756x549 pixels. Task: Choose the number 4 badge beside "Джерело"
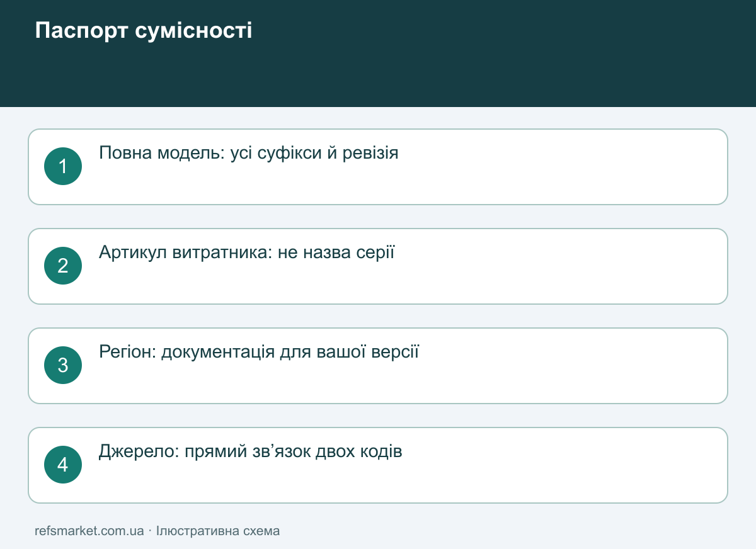pyautogui.click(x=63, y=465)
